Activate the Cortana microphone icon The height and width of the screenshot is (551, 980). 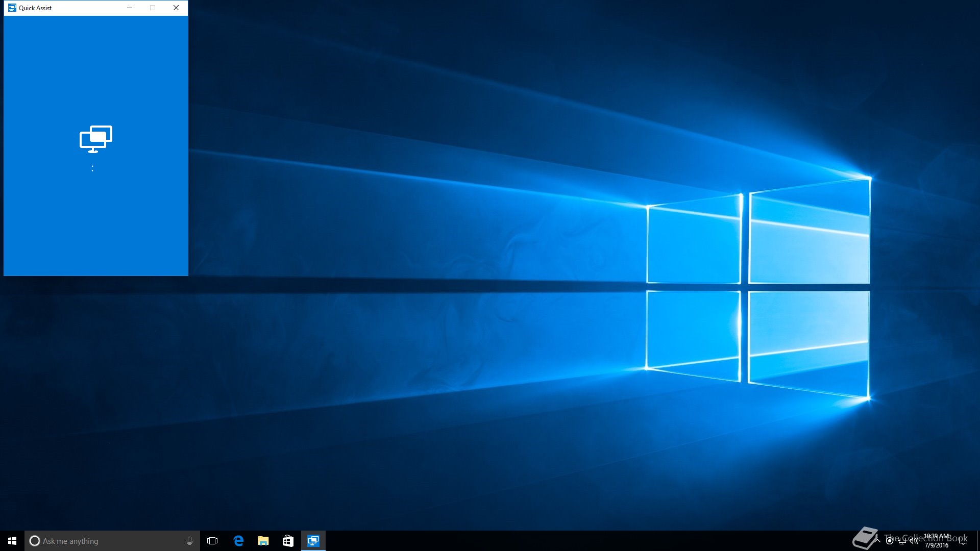point(189,541)
